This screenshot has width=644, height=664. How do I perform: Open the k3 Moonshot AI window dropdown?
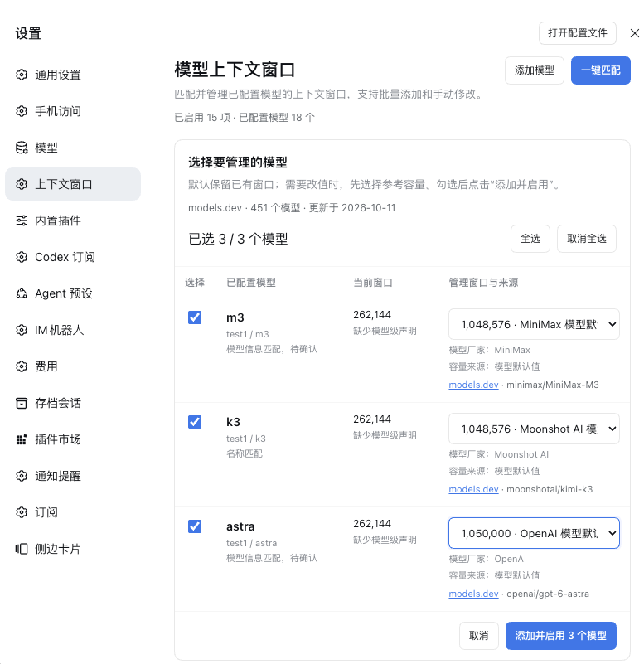(534, 429)
